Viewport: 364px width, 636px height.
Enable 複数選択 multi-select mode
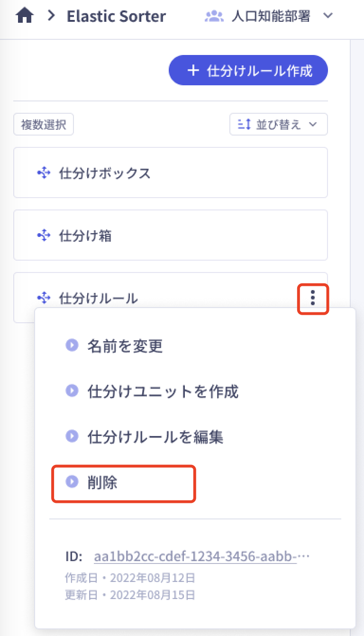(43, 124)
